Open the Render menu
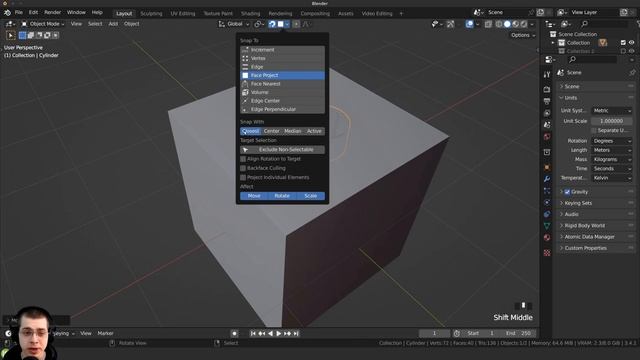This screenshot has height=360, width=640. 52,13
